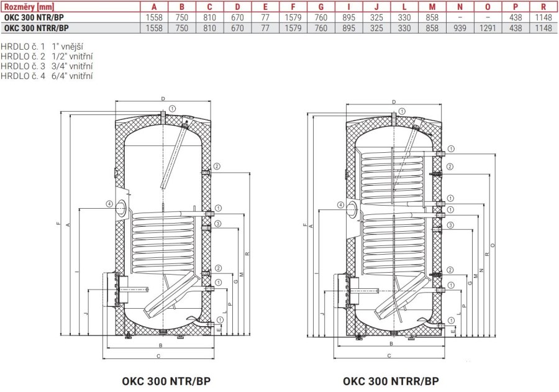Select the "OKC 300 NTRR/BP" row label in the table
The image size is (559, 392).
37,28
